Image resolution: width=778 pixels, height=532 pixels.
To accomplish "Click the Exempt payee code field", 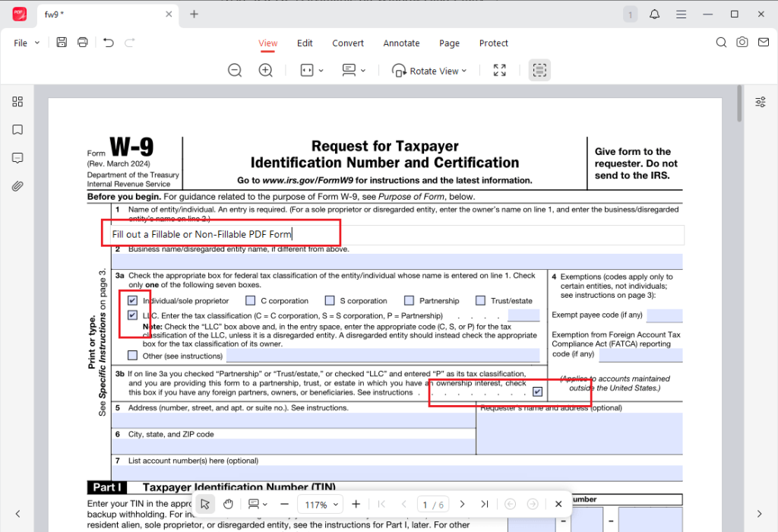I will [x=664, y=315].
